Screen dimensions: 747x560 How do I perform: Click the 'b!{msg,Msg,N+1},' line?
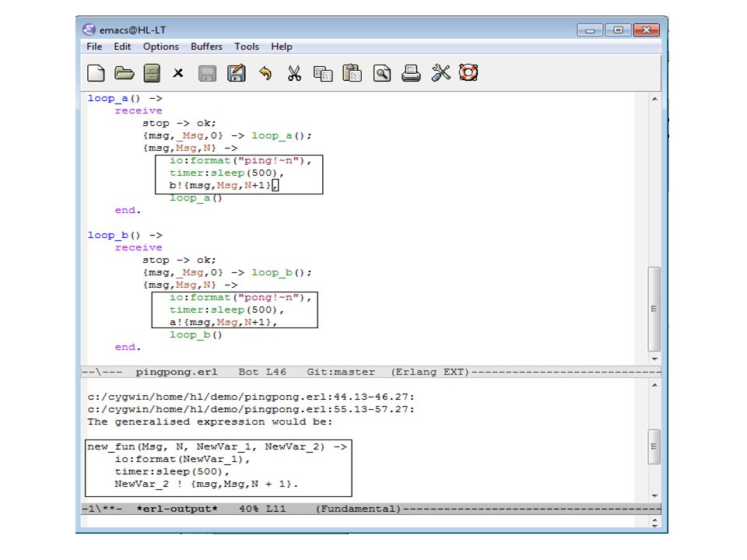point(223,185)
